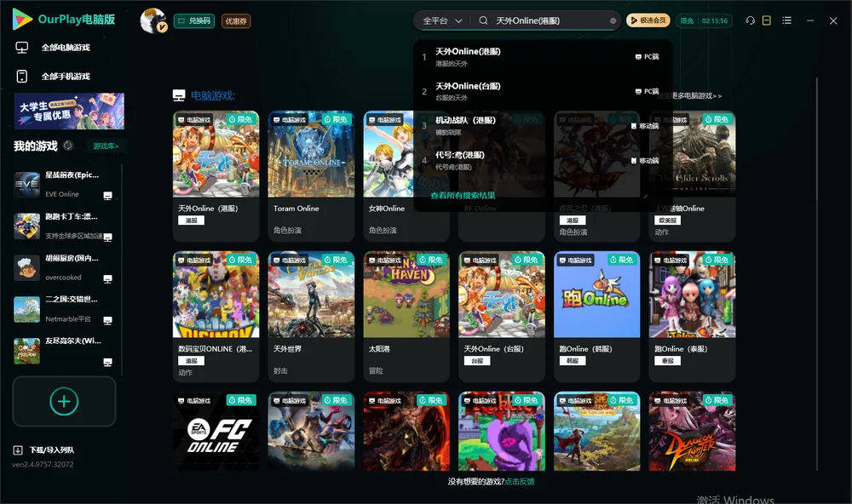Image resolution: width=852 pixels, height=504 pixels.
Task: Launch 友尽高尔夫 from my games
Action: [64, 351]
